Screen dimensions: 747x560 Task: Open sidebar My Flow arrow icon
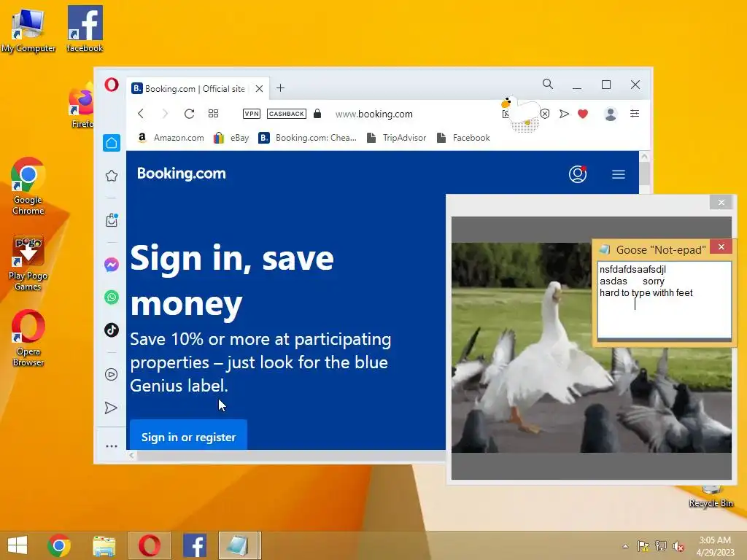[x=111, y=408]
